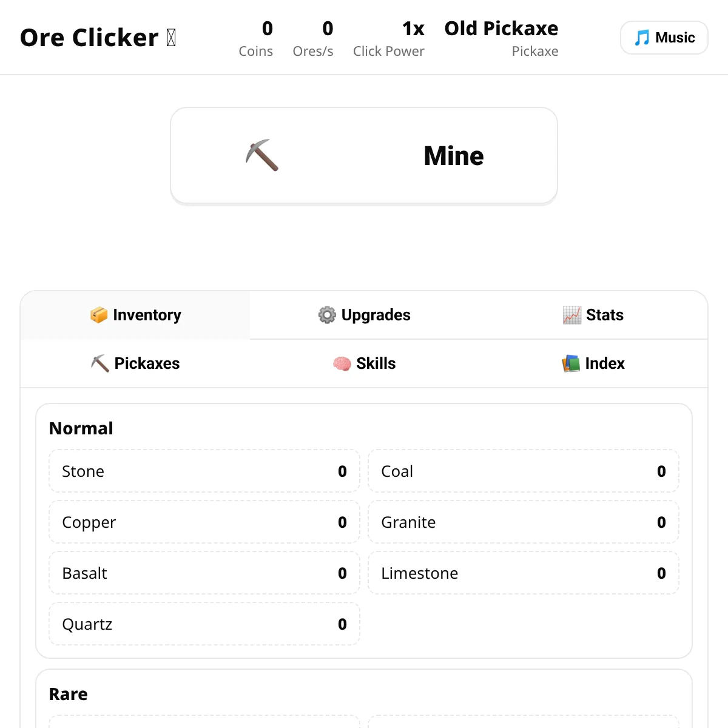Click the Quartz inventory row
The image size is (728, 728).
(204, 624)
